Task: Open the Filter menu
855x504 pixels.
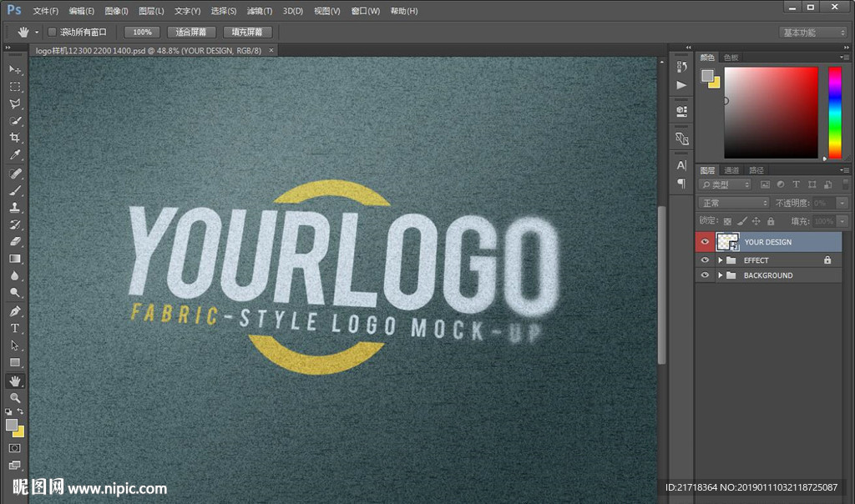Action: [260, 11]
